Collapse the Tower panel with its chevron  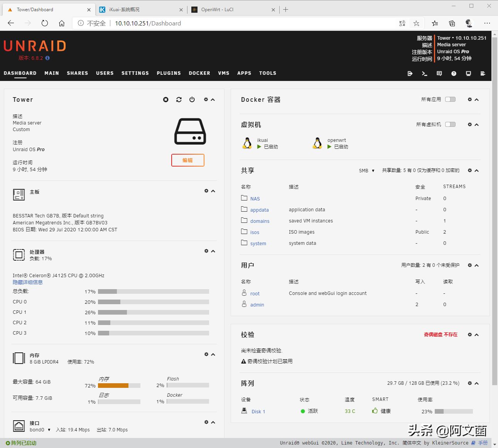coord(213,99)
